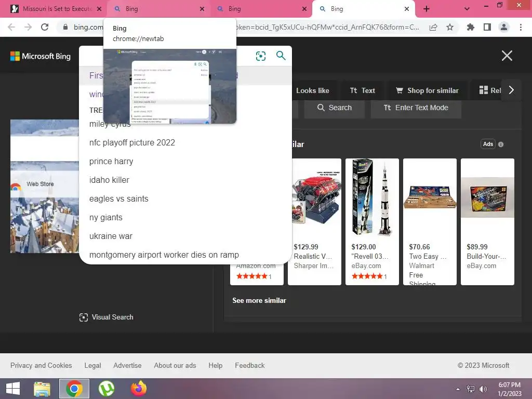
Task: Click the Enter Text Mode button
Action: (416, 108)
